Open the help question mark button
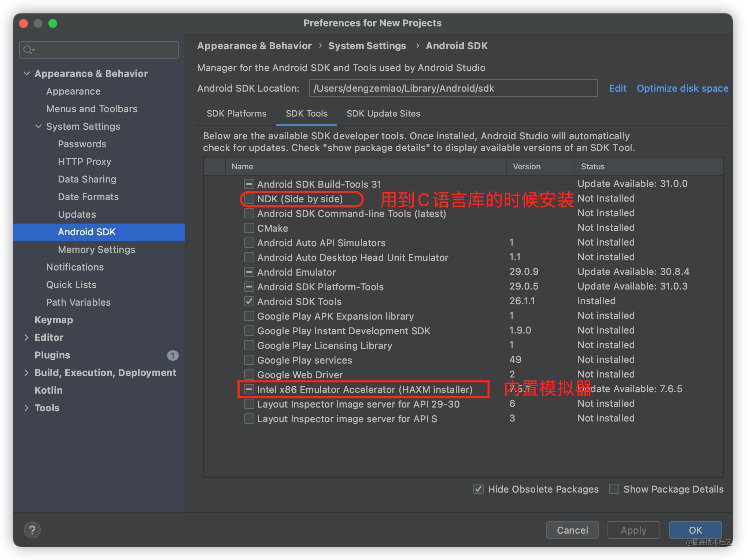The height and width of the screenshot is (560, 746). coord(32,530)
